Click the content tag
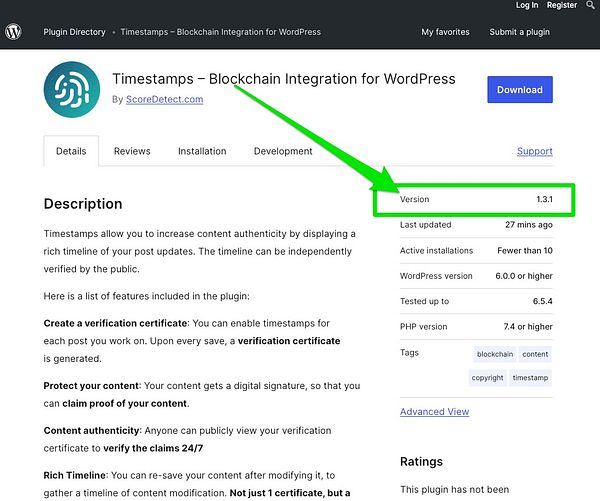This screenshot has height=501, width=600. [x=535, y=354]
